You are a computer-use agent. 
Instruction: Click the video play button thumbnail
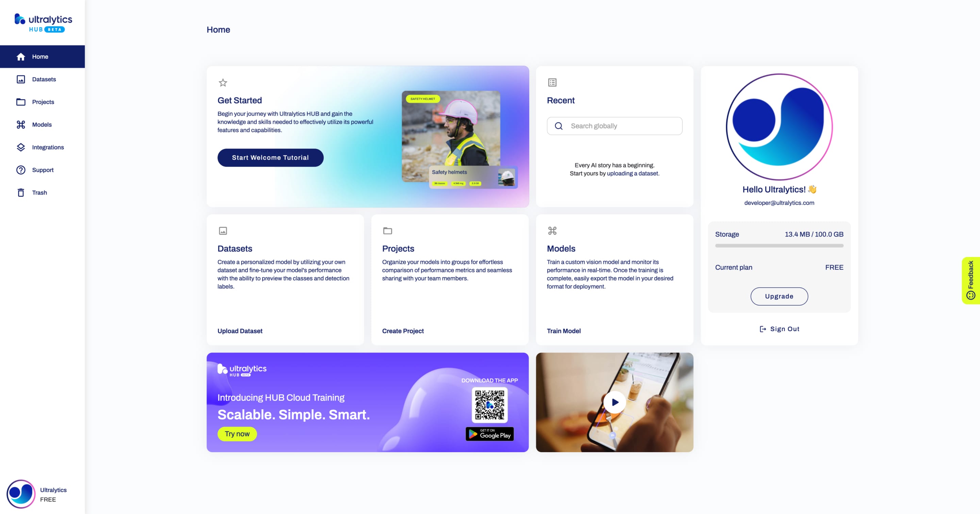pyautogui.click(x=614, y=402)
